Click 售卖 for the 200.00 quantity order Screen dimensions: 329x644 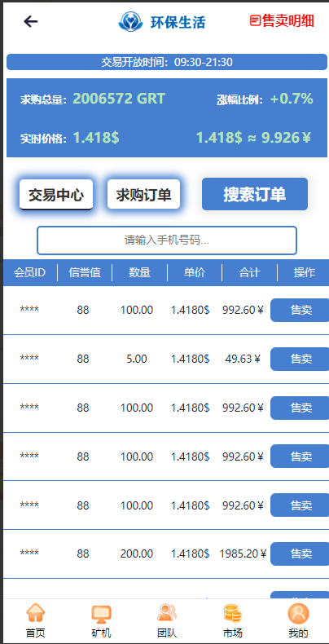point(300,554)
